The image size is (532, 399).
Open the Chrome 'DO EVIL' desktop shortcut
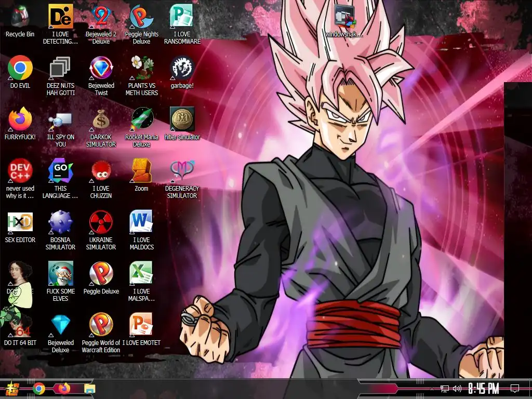(20, 68)
